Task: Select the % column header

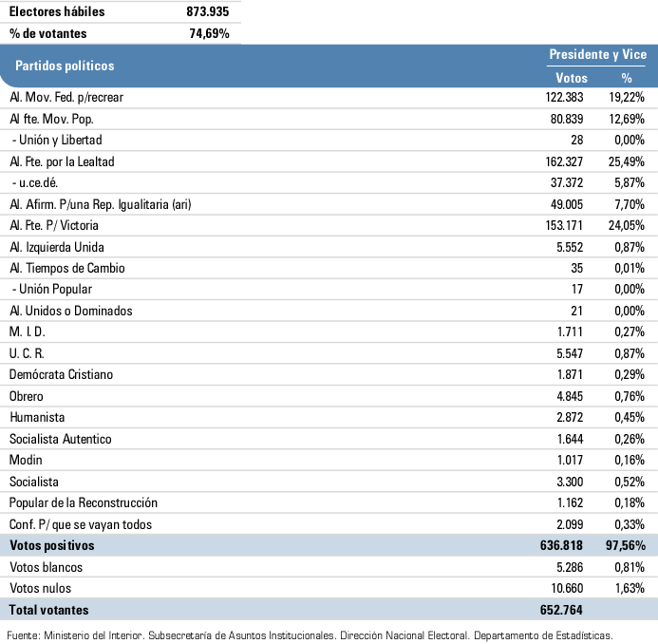Action: [x=627, y=78]
